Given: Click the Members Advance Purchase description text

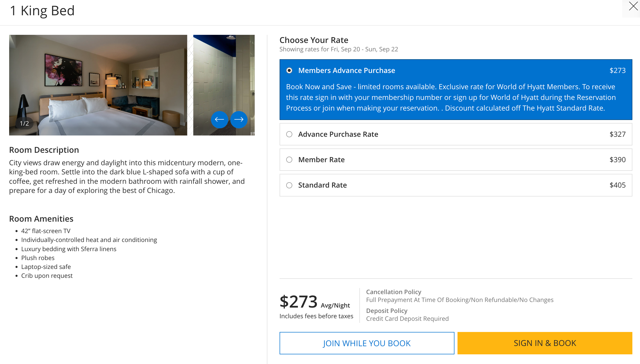Looking at the screenshot, I should [x=451, y=97].
